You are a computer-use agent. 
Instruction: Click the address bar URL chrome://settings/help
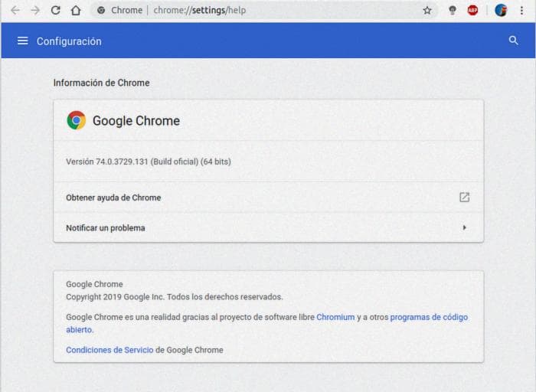200,10
